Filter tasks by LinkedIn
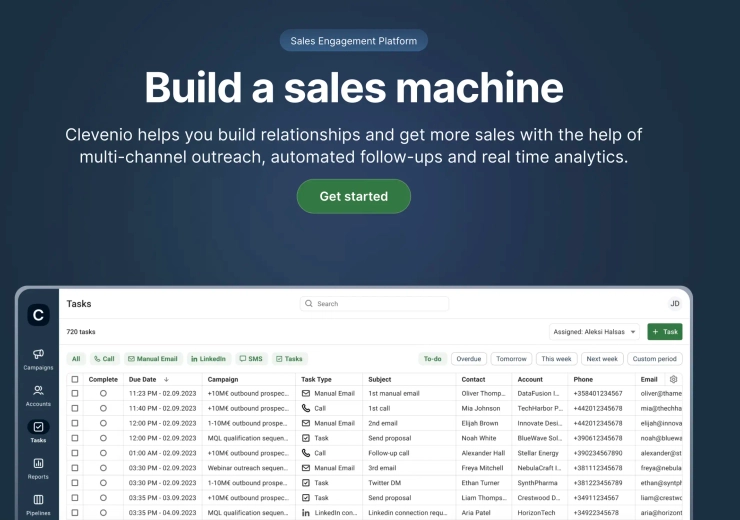Image resolution: width=740 pixels, height=520 pixels. pos(209,359)
